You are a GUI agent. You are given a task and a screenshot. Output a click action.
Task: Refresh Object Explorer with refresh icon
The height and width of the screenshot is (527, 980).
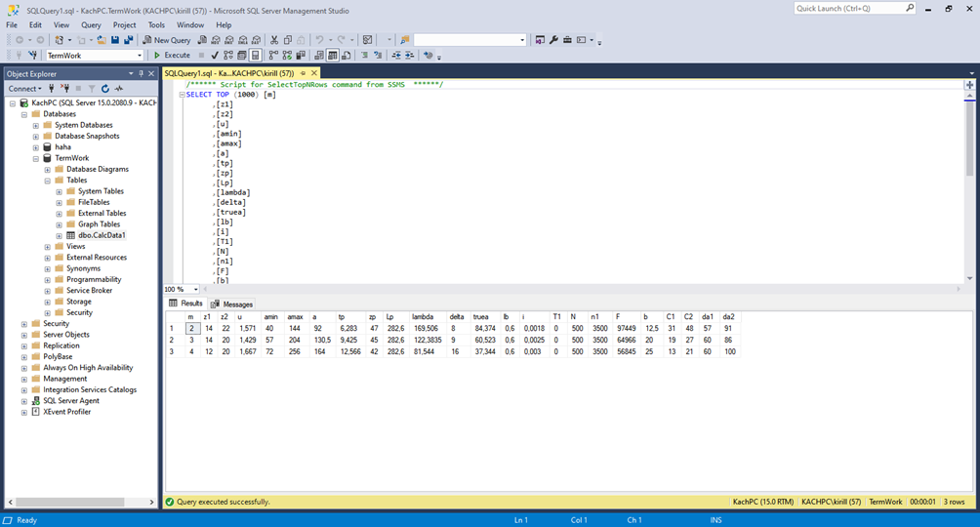click(x=105, y=89)
